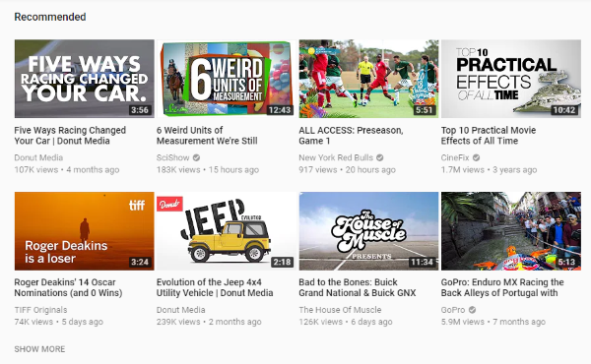Open the Roger Deakins is a loser thumbnail
Viewport: 591px width, 364px height.
click(x=85, y=231)
